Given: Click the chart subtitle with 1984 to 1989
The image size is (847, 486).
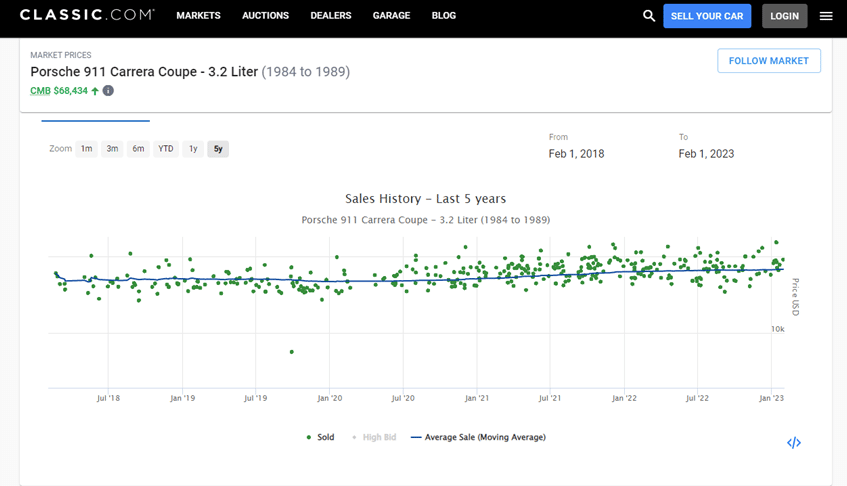Looking at the screenshot, I should [x=426, y=220].
